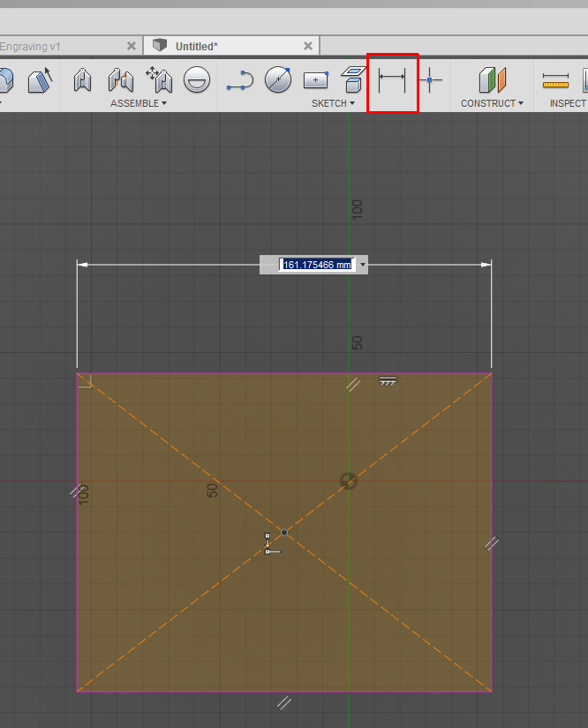588x728 pixels.
Task: Click the box-with-arrow modify icon
Action: [40, 79]
